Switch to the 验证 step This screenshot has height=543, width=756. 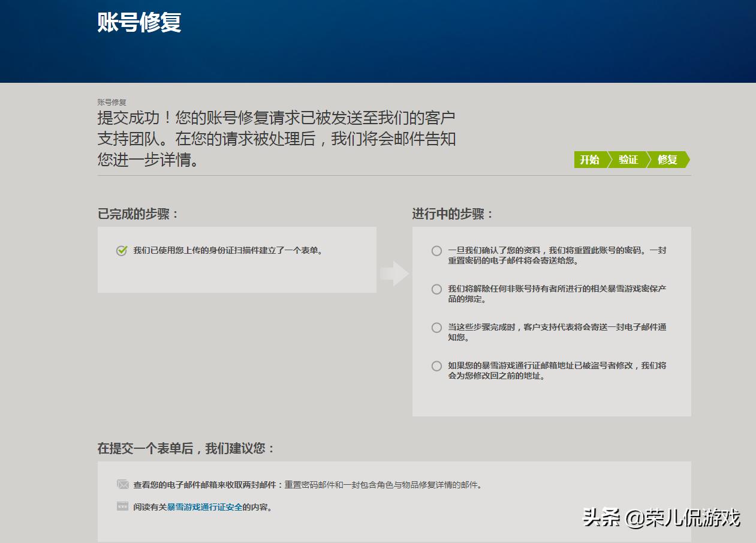pos(628,160)
